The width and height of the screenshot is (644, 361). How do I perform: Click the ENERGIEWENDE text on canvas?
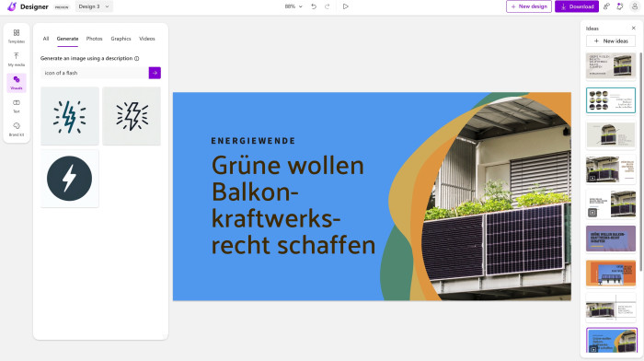coord(253,141)
